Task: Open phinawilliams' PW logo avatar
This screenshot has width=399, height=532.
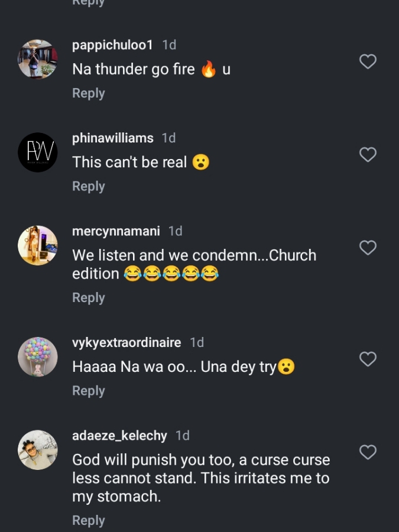Action: (38, 153)
